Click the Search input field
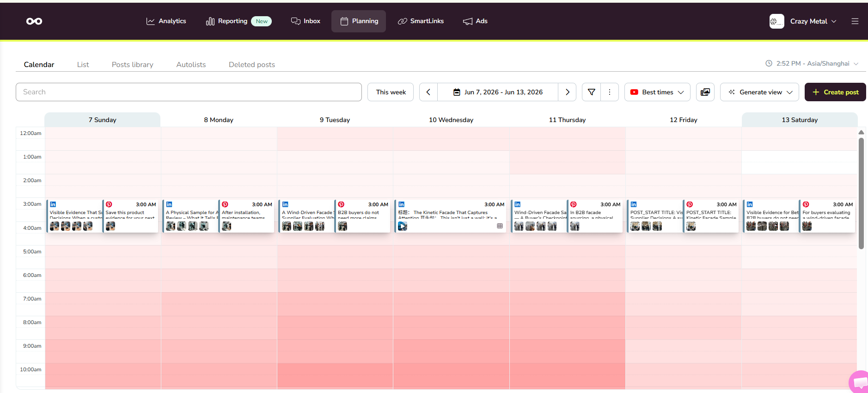Image resolution: width=868 pixels, height=393 pixels. [x=189, y=92]
